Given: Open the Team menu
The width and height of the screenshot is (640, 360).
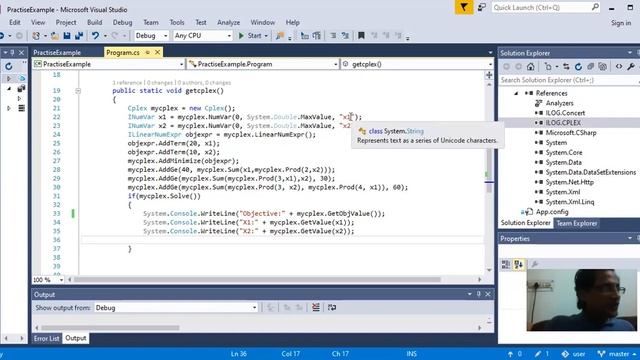Looking at the screenshot, I should (151, 22).
